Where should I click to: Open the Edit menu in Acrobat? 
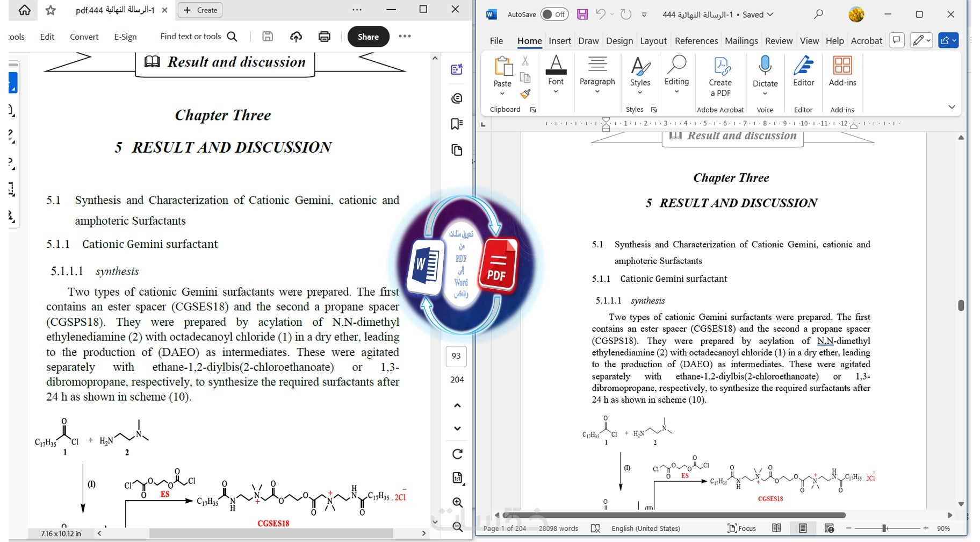point(47,37)
